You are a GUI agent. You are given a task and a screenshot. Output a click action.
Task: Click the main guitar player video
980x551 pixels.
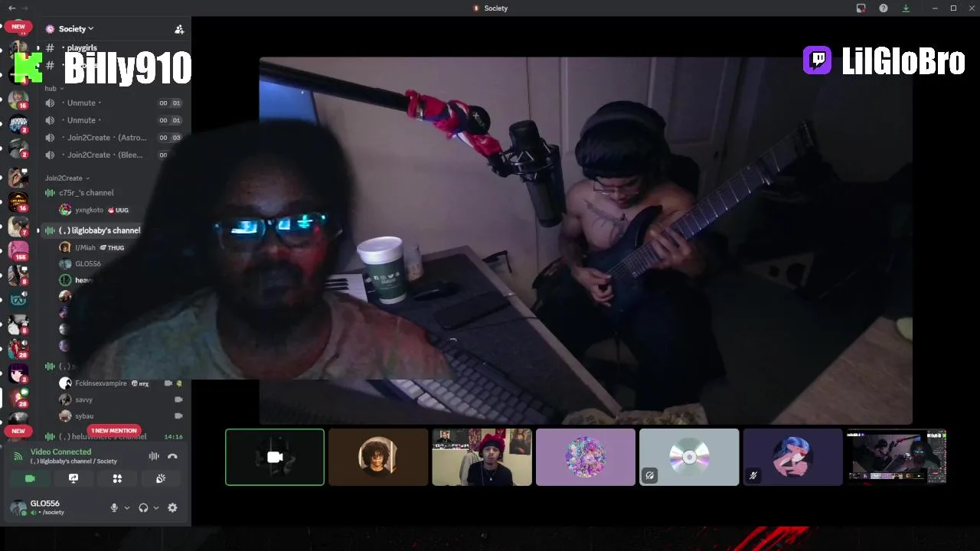(x=586, y=240)
